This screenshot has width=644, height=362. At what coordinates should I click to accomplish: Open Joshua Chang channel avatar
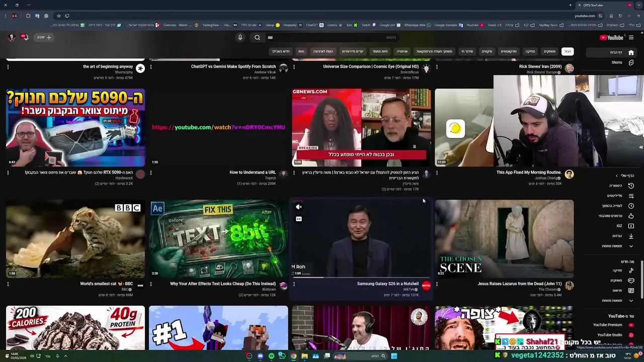click(569, 174)
